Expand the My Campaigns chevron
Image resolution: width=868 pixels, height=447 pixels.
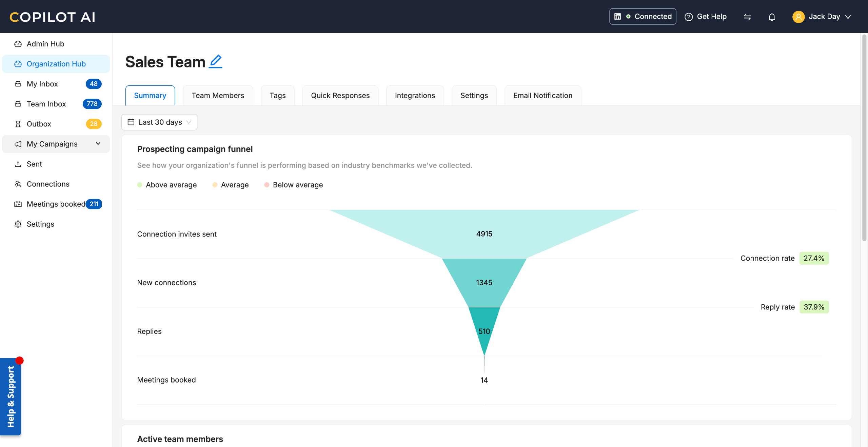(x=98, y=144)
